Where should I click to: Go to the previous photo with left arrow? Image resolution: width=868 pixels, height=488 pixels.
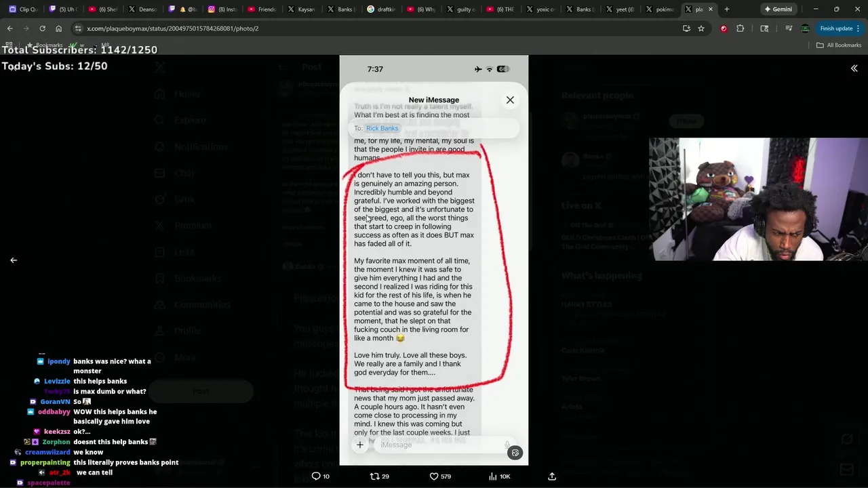tap(14, 260)
